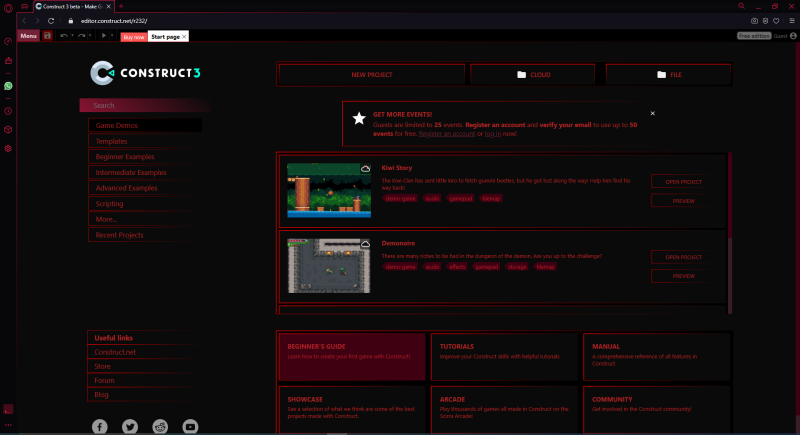The height and width of the screenshot is (435, 800).
Task: Click the browser Reload icon
Action: click(x=51, y=21)
